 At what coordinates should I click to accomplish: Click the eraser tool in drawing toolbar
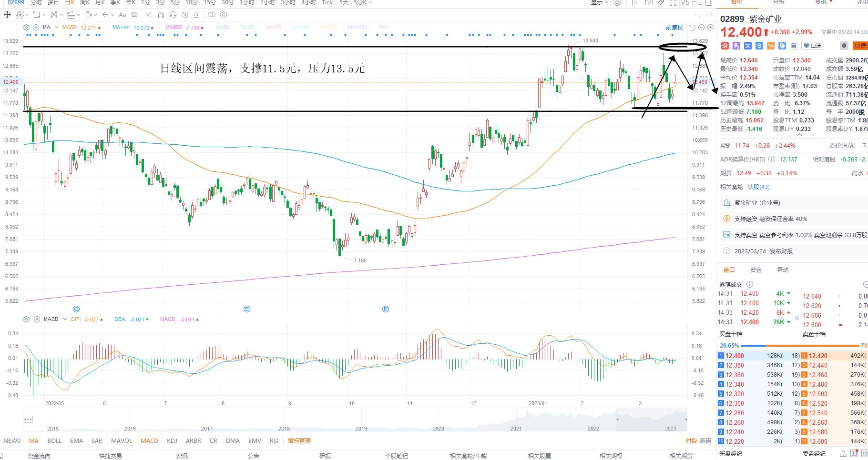149,15
